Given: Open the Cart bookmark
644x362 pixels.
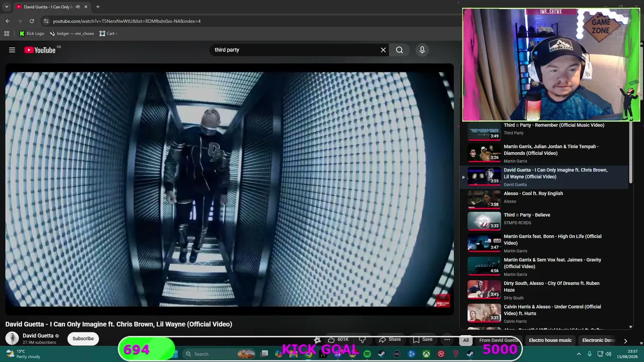Looking at the screenshot, I should click(x=108, y=34).
